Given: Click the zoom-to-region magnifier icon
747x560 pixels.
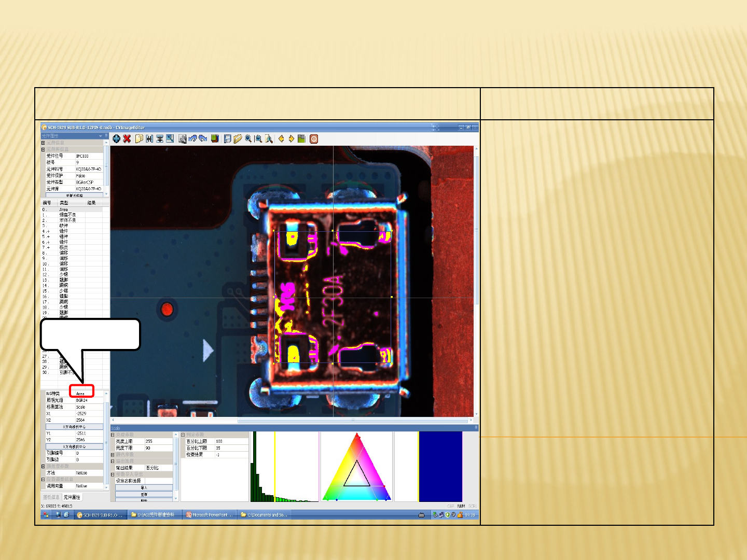Looking at the screenshot, I should tap(258, 139).
